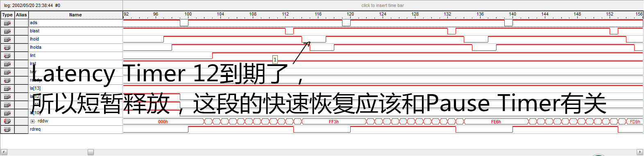Click the bus type icon for rddw
Image resolution: width=644 pixels, height=156 pixels.
[7, 121]
